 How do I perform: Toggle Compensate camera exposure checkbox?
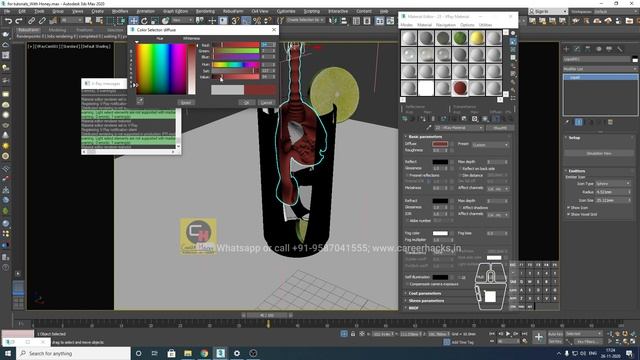pos(407,284)
